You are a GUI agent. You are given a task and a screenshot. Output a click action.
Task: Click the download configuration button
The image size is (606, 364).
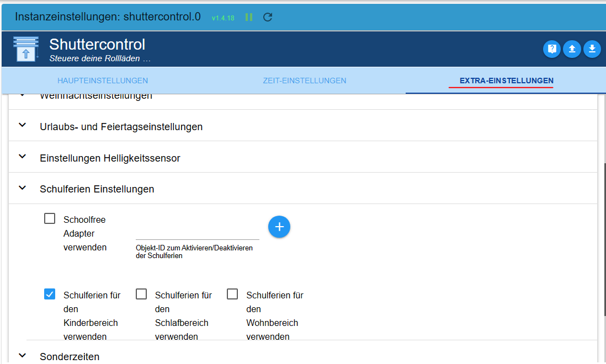(x=592, y=49)
